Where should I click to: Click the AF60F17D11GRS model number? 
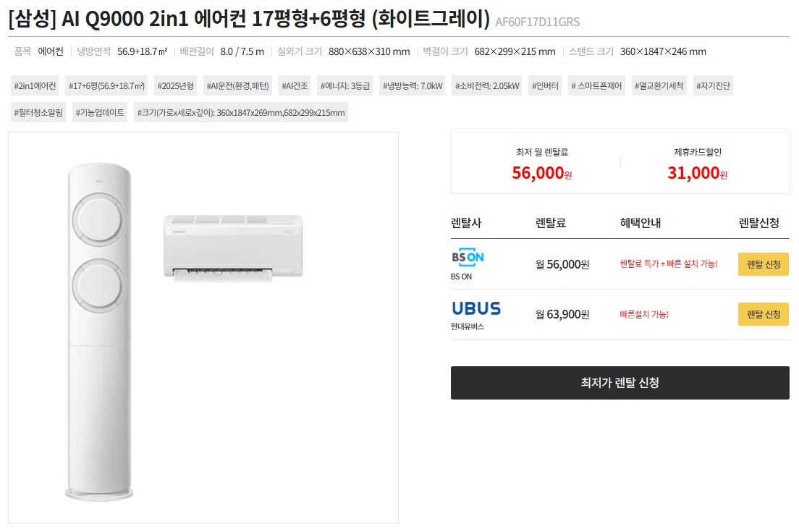[537, 22]
